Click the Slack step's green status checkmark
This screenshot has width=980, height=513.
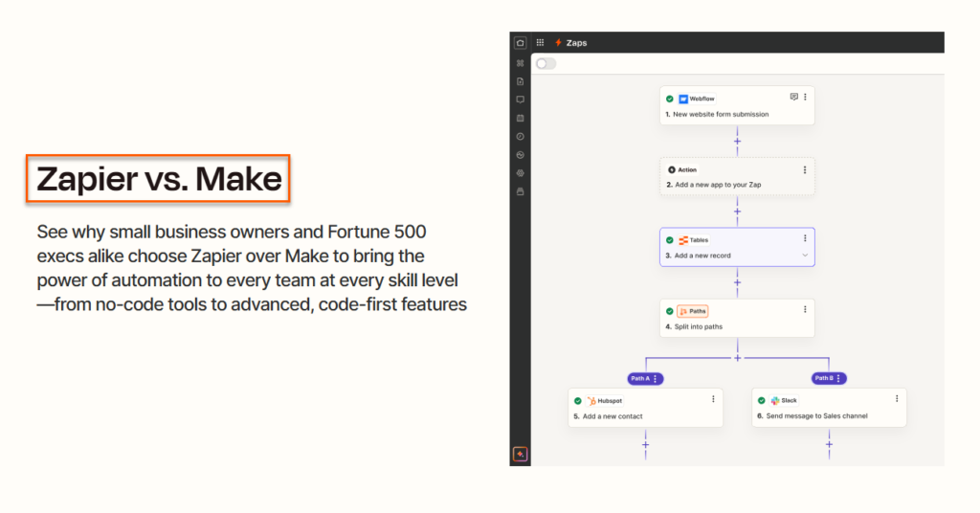(x=761, y=400)
